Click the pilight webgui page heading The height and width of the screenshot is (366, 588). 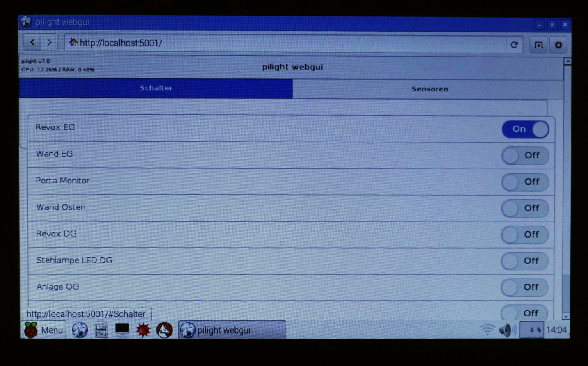(293, 67)
